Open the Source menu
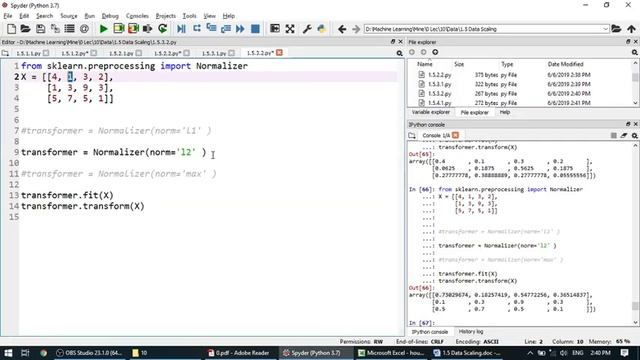Viewport: 640px width, 360px height. coord(69,16)
